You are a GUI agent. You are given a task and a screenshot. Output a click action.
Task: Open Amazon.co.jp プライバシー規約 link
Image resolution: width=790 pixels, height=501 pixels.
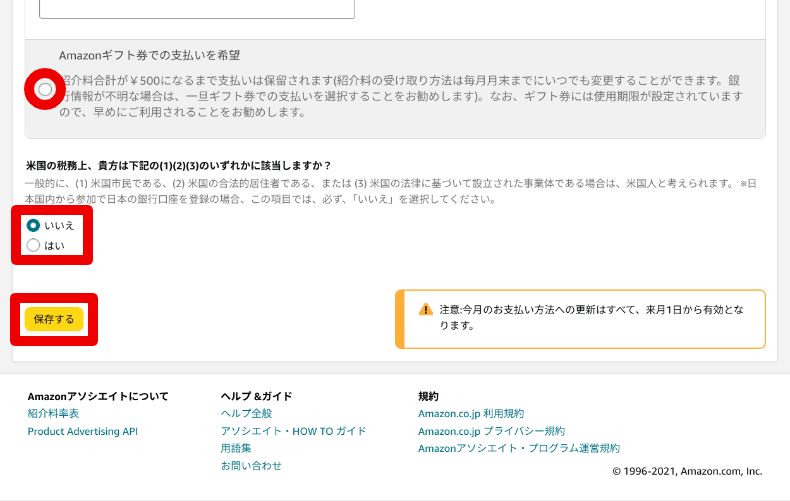pos(491,431)
